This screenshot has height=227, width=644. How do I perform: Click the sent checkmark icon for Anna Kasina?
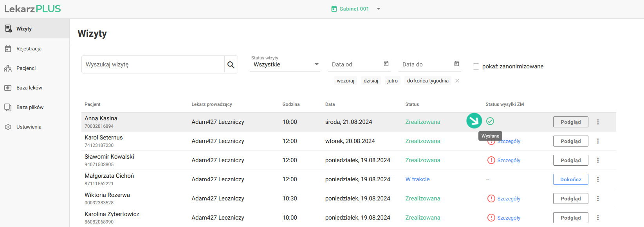pos(490,121)
